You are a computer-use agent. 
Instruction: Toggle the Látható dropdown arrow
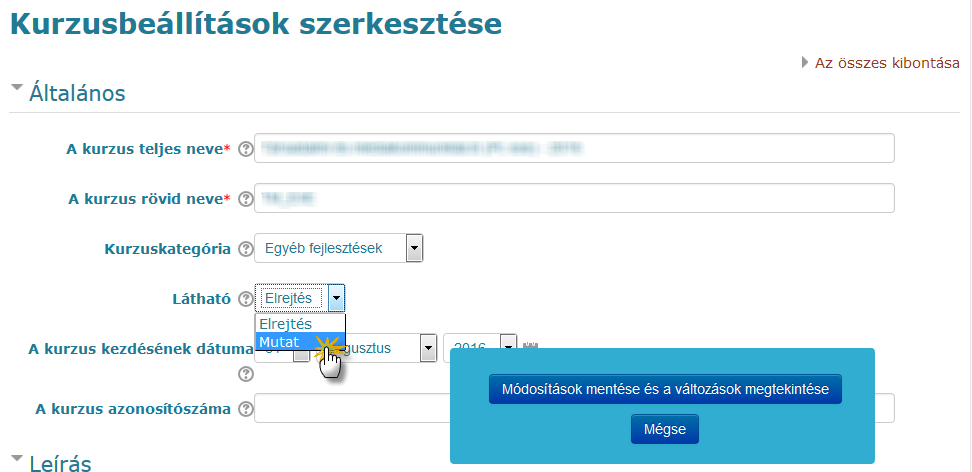337,298
